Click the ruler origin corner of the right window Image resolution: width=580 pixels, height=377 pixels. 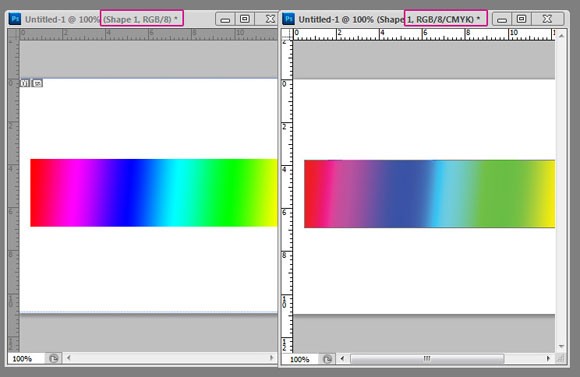tap(287, 34)
